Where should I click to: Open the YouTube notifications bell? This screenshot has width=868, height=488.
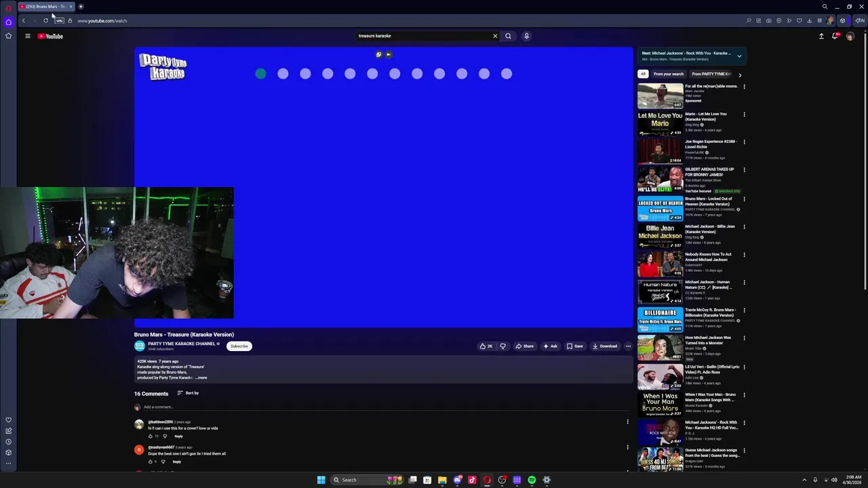pos(835,36)
